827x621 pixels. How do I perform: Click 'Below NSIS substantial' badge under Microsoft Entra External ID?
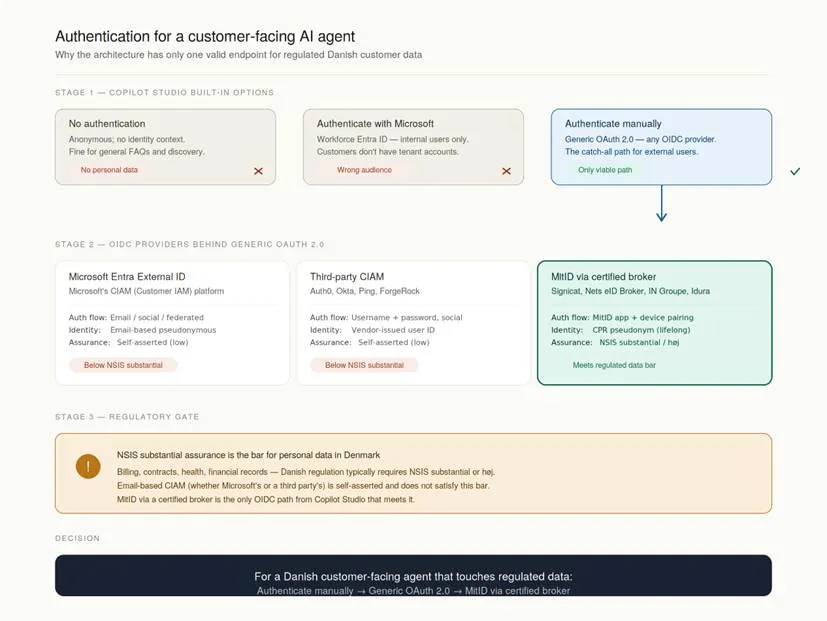[x=123, y=365]
